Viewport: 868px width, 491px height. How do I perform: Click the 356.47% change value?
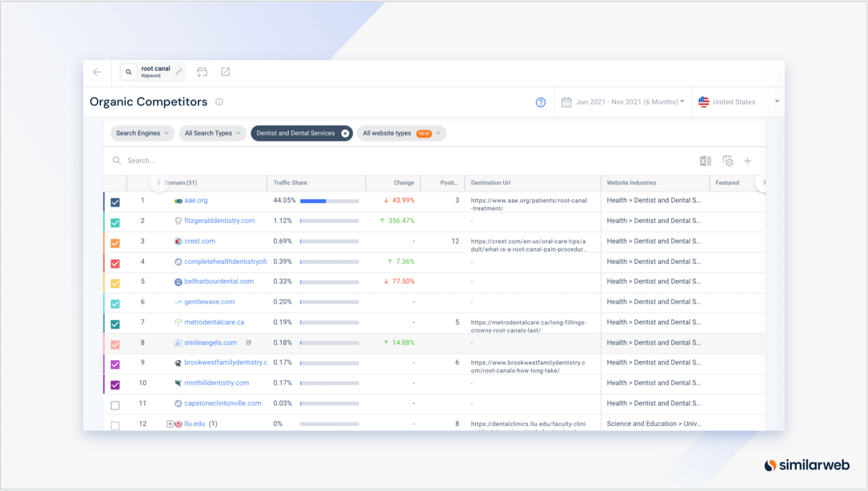point(401,221)
